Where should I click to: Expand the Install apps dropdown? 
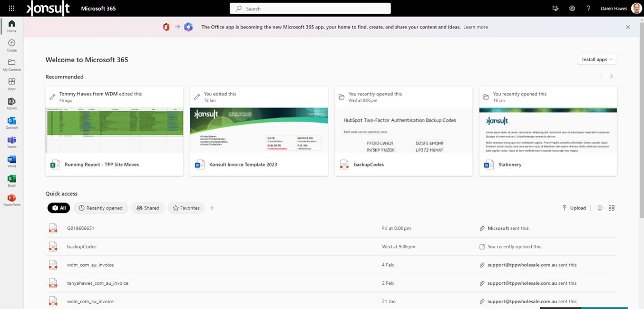coord(597,60)
